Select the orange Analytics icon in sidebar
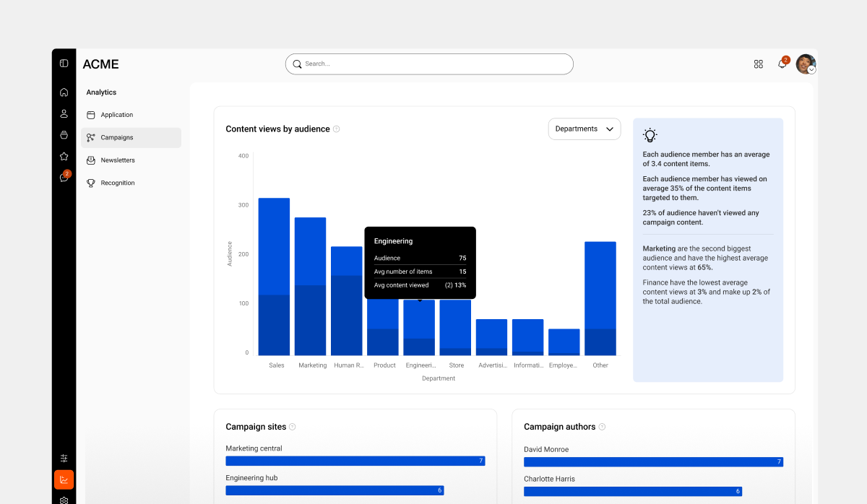This screenshot has width=867, height=504. pyautogui.click(x=64, y=479)
